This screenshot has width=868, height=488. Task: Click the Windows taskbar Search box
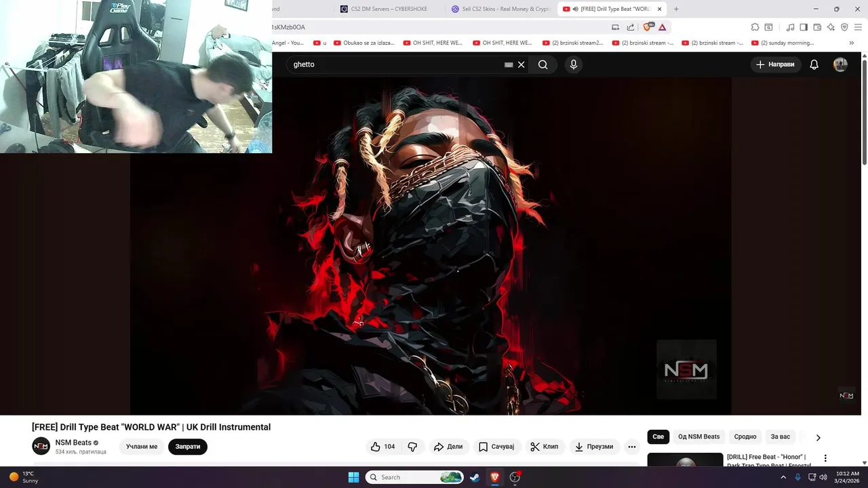pyautogui.click(x=414, y=477)
